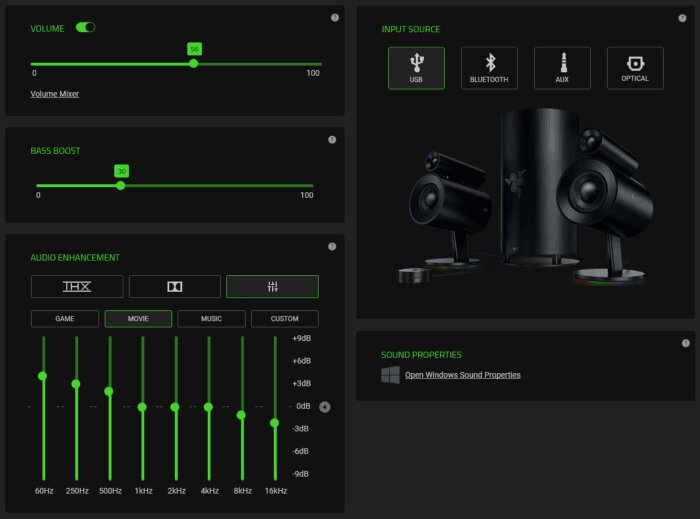Image resolution: width=700 pixels, height=519 pixels.
Task: Click the 8kHz equalizer band handle
Action: pyautogui.click(x=241, y=415)
